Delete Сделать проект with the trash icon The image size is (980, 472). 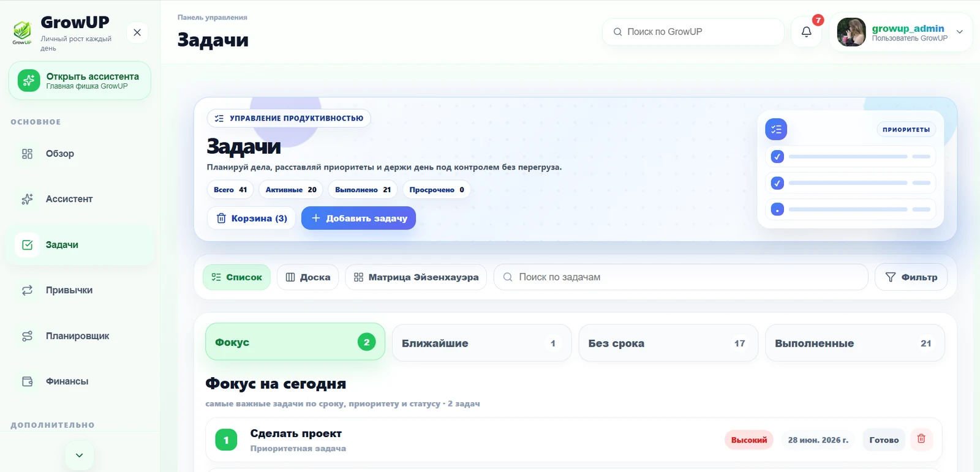pyautogui.click(x=921, y=439)
